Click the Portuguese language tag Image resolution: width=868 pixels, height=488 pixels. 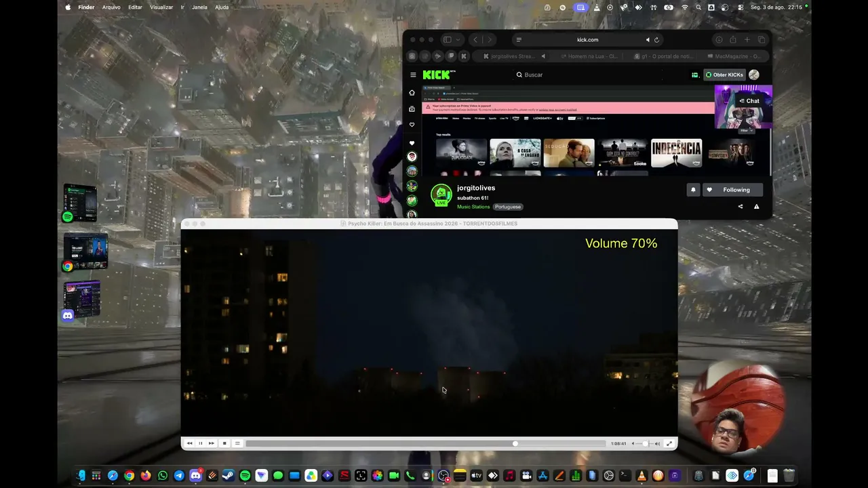click(508, 207)
